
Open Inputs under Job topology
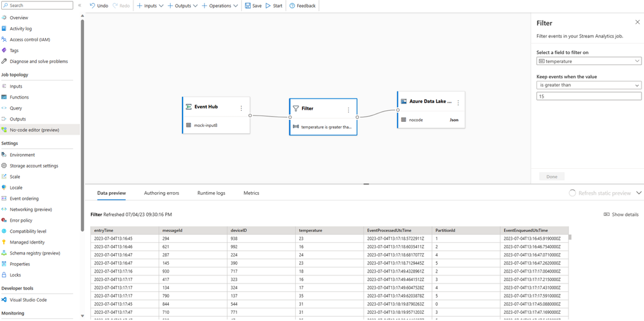click(x=16, y=86)
